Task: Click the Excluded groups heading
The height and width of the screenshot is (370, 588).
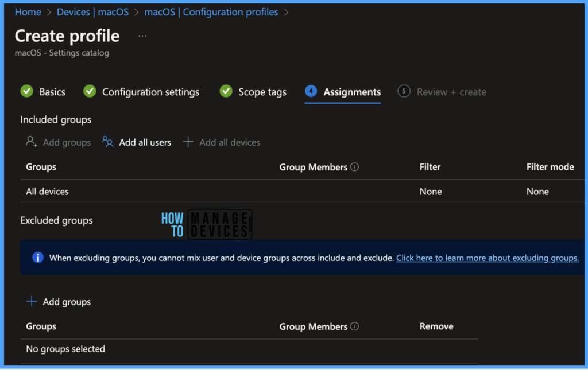Action: pos(56,220)
